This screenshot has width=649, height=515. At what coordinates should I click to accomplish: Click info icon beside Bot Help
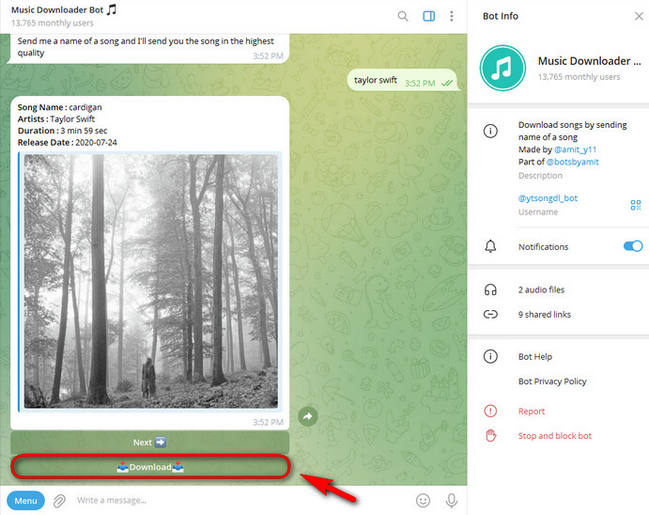tap(490, 356)
